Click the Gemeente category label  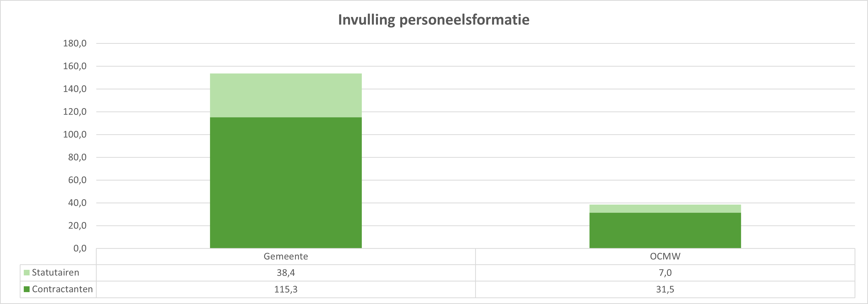286,256
